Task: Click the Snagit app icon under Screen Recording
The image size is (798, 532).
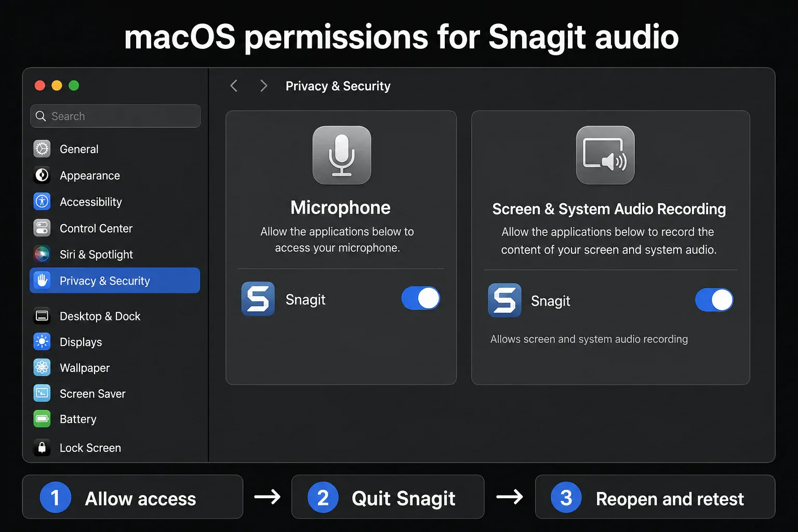Action: coord(504,300)
